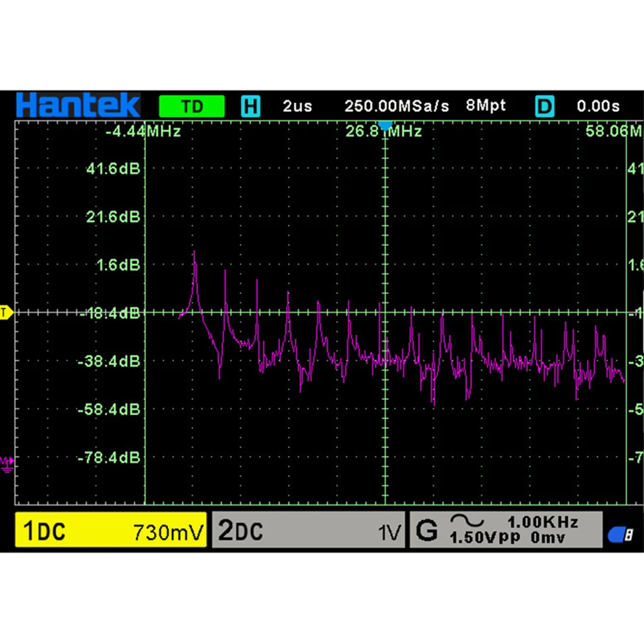Click the 21.6dB scale label on left

coord(113,217)
